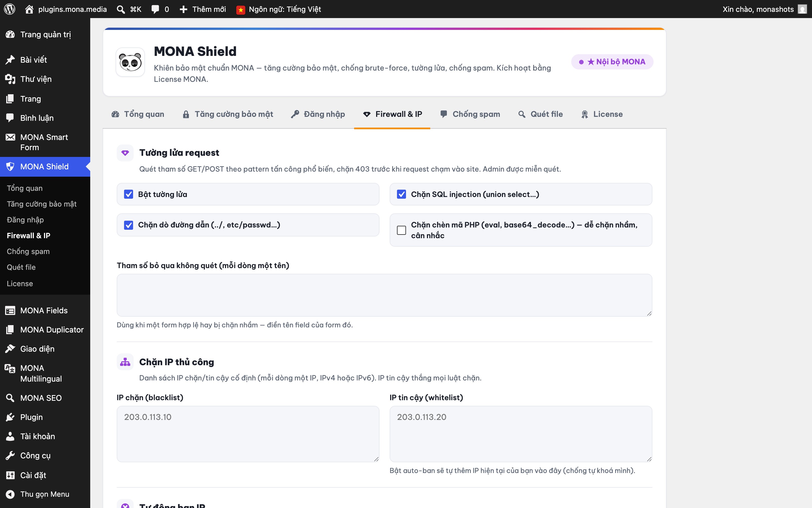Focus the IP tin cậy (whitelist) textarea

point(520,434)
